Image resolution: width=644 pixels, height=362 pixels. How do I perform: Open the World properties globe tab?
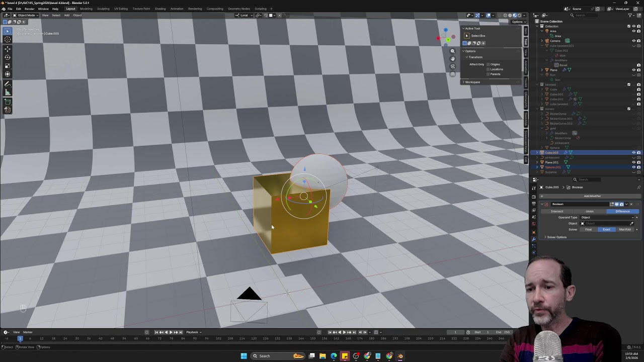click(534, 224)
